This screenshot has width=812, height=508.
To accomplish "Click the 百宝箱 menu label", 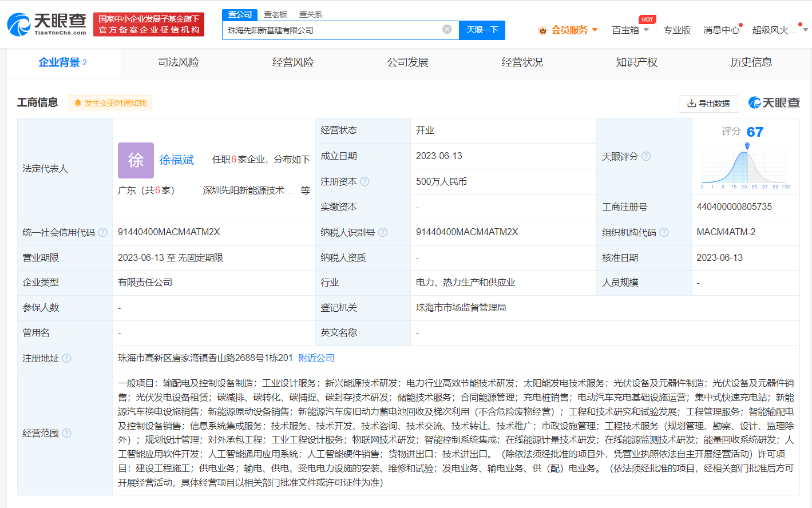I will [625, 30].
